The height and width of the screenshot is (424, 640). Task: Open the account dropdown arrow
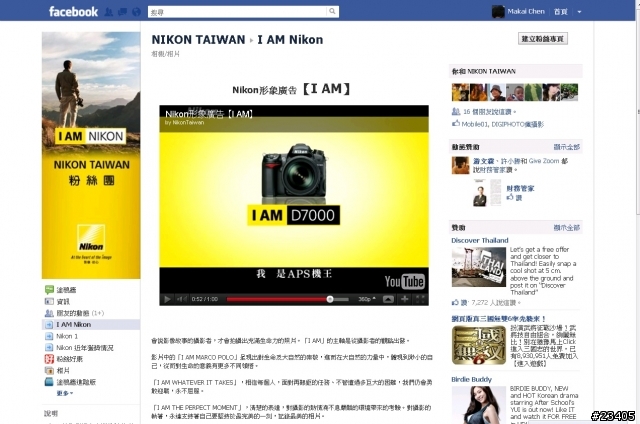pos(579,12)
